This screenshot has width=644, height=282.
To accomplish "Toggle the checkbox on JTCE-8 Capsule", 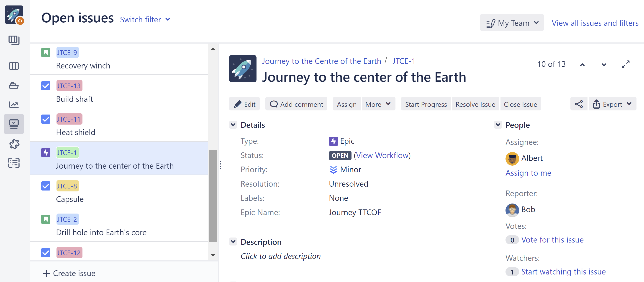I will [x=46, y=186].
